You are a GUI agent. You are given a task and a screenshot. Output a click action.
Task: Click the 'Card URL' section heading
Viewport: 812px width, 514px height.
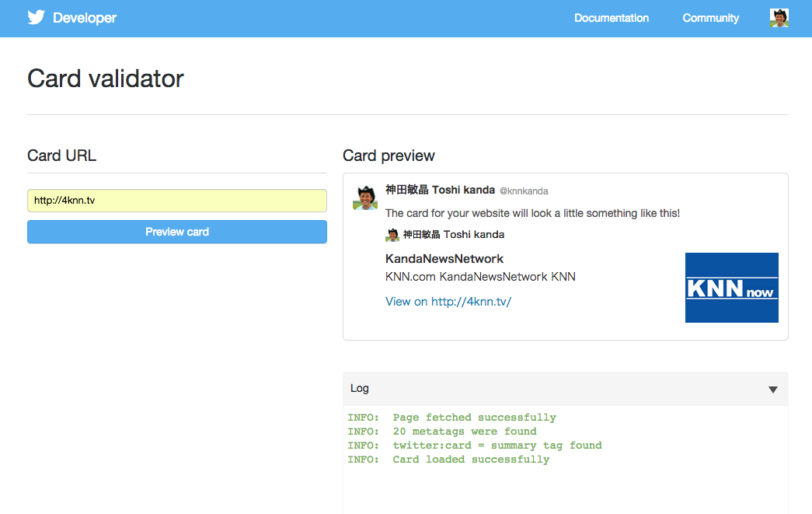[x=61, y=156]
